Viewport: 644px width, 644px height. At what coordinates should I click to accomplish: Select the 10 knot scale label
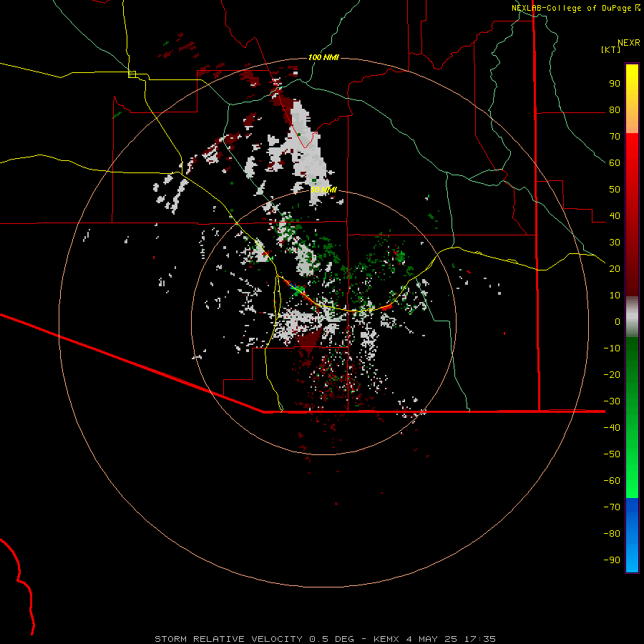click(x=615, y=296)
